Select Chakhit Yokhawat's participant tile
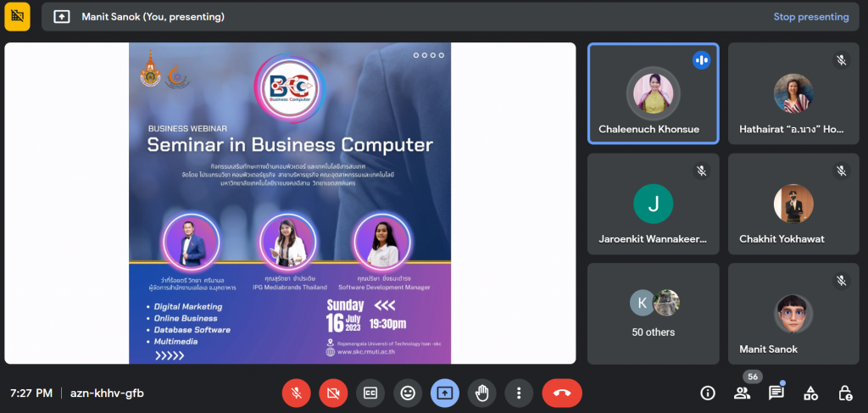The height and width of the screenshot is (413, 868). 793,204
